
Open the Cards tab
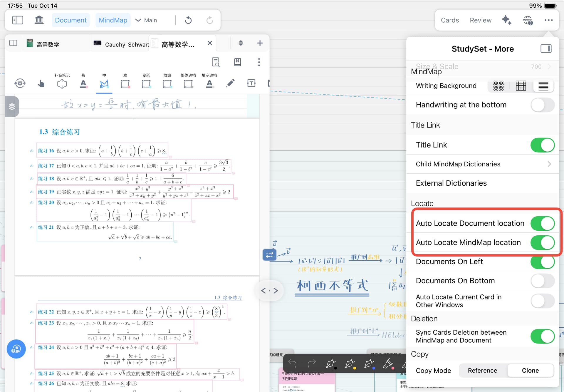450,20
